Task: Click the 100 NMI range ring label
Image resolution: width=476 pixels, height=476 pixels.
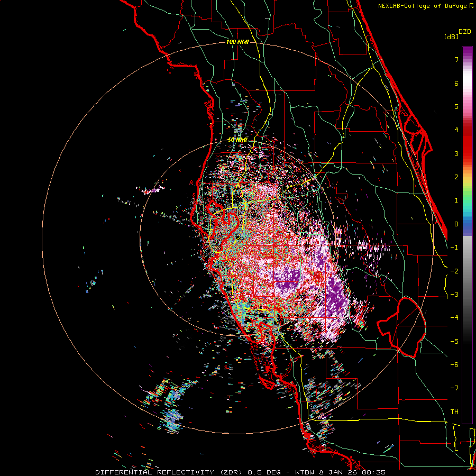Action: tap(237, 42)
